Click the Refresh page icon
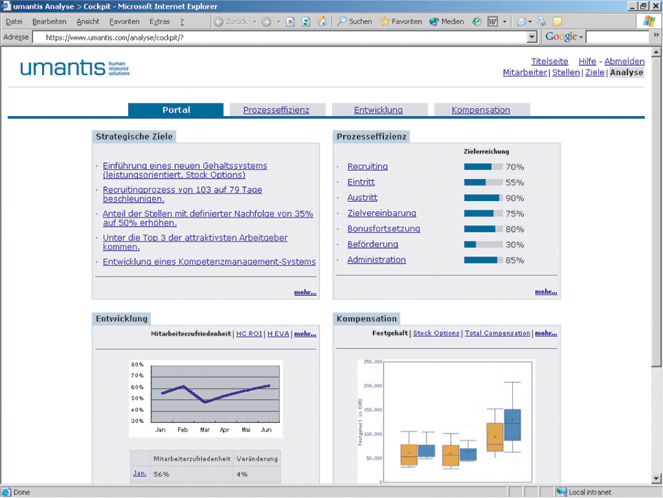The width and height of the screenshot is (663, 498). coord(306,21)
